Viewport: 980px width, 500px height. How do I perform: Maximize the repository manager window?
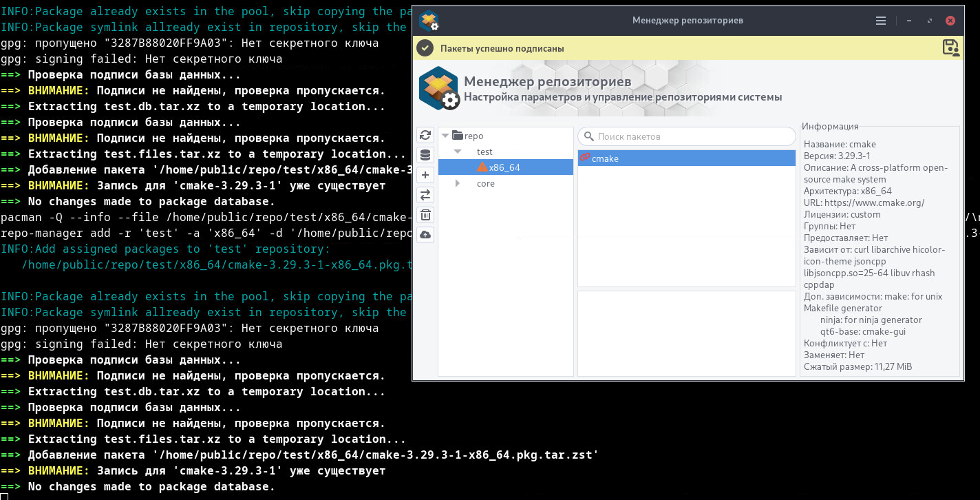(930, 21)
